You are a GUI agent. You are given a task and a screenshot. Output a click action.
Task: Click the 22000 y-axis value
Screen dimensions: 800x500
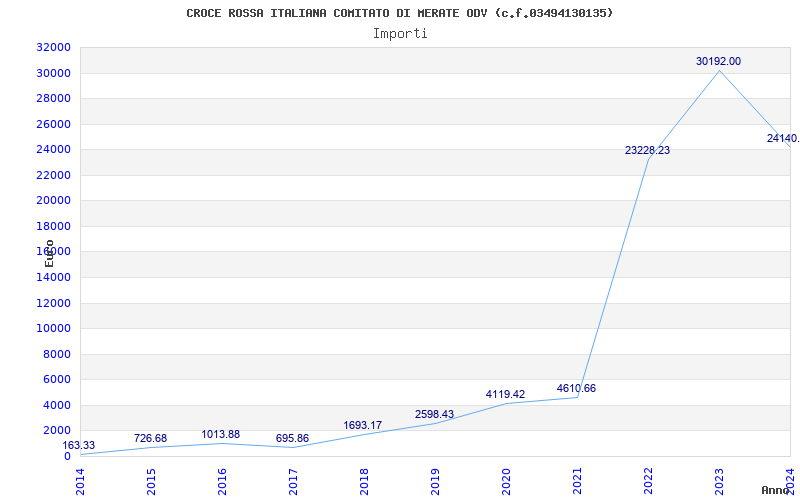(x=53, y=175)
